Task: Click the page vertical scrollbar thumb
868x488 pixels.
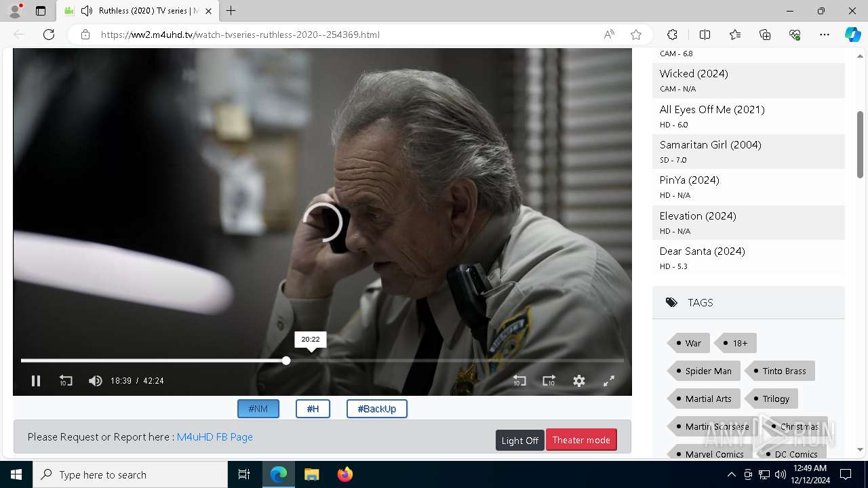Action: [x=861, y=144]
